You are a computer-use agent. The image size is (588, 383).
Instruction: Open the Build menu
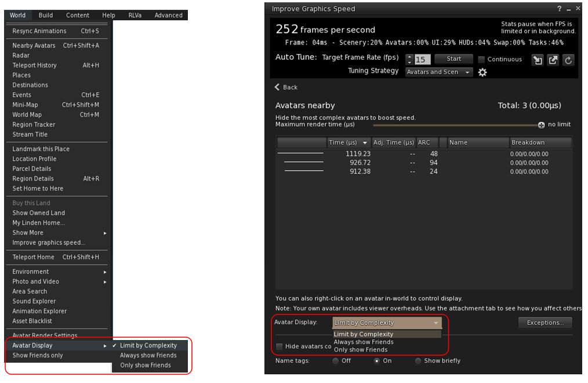tap(45, 15)
